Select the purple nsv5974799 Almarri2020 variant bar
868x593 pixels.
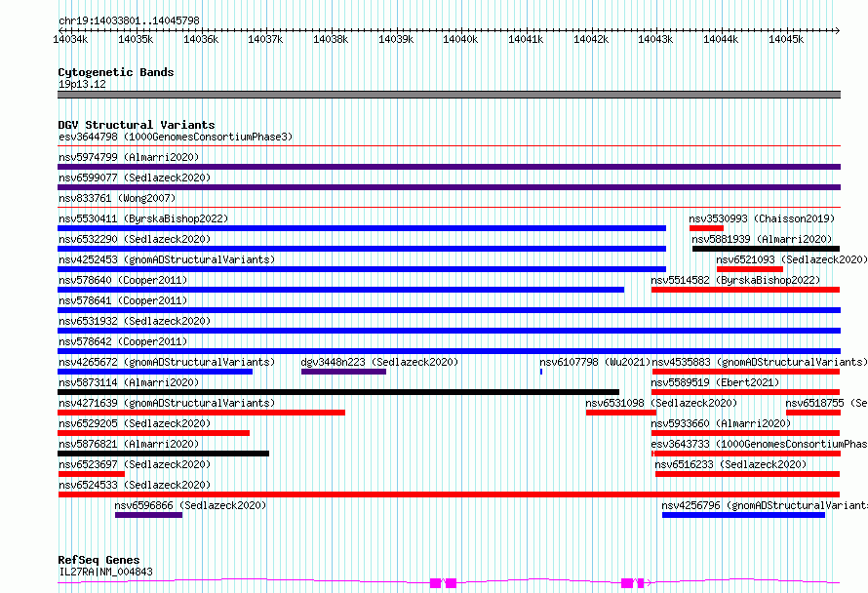click(x=449, y=167)
